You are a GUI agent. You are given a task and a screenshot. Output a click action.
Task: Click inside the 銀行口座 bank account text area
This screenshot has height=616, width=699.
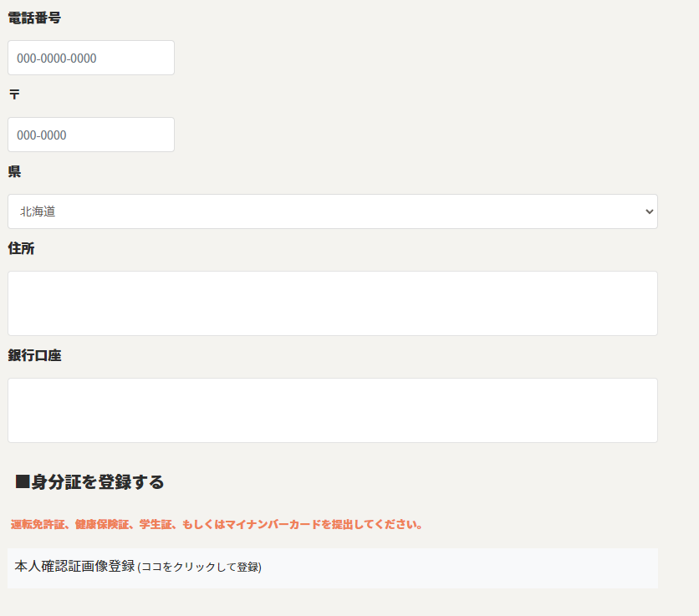coord(332,410)
